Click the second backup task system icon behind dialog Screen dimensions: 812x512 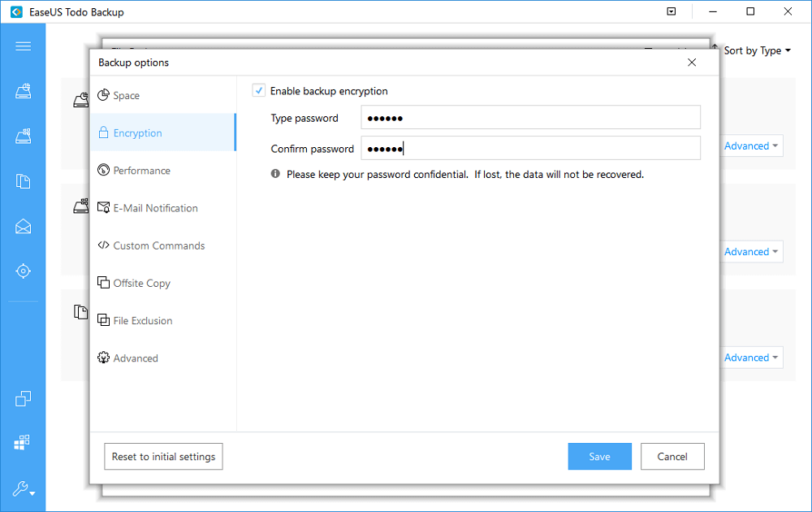(80, 206)
